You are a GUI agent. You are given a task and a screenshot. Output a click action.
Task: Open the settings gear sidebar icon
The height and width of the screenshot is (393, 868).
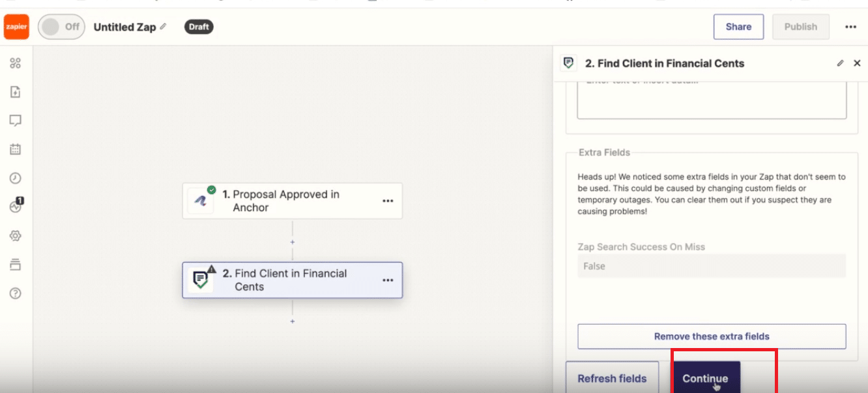pos(16,235)
